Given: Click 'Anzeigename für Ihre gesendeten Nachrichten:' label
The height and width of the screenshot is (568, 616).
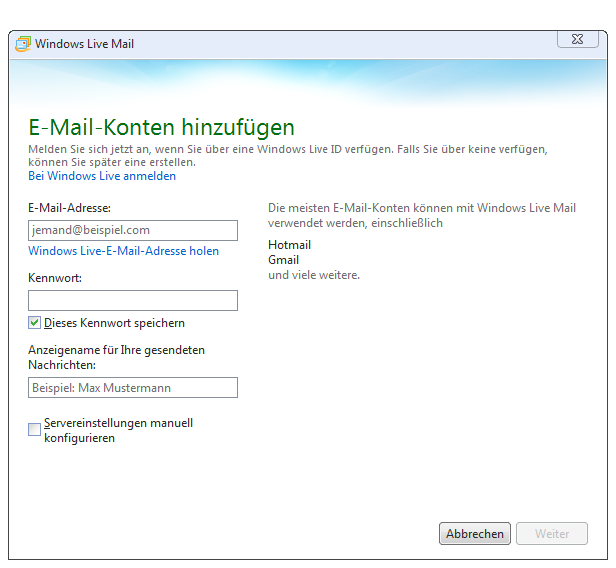Looking at the screenshot, I should (116, 357).
